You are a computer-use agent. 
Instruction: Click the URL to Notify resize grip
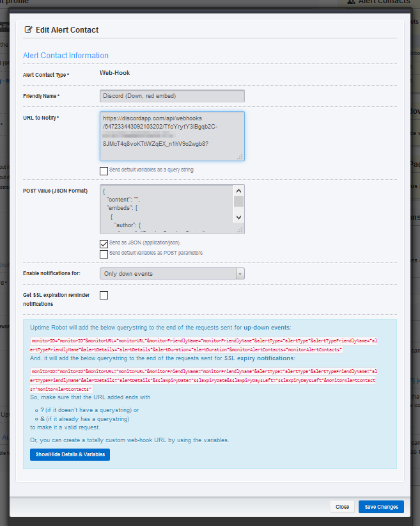pyautogui.click(x=240, y=157)
